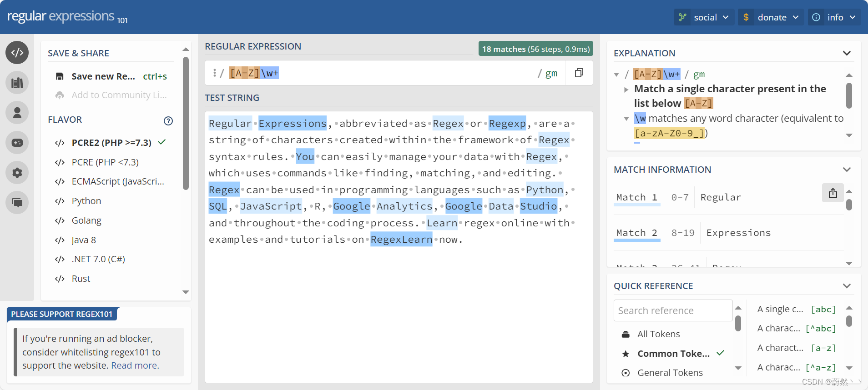Click the flavor help question mark icon
868x390 pixels.
pyautogui.click(x=168, y=120)
